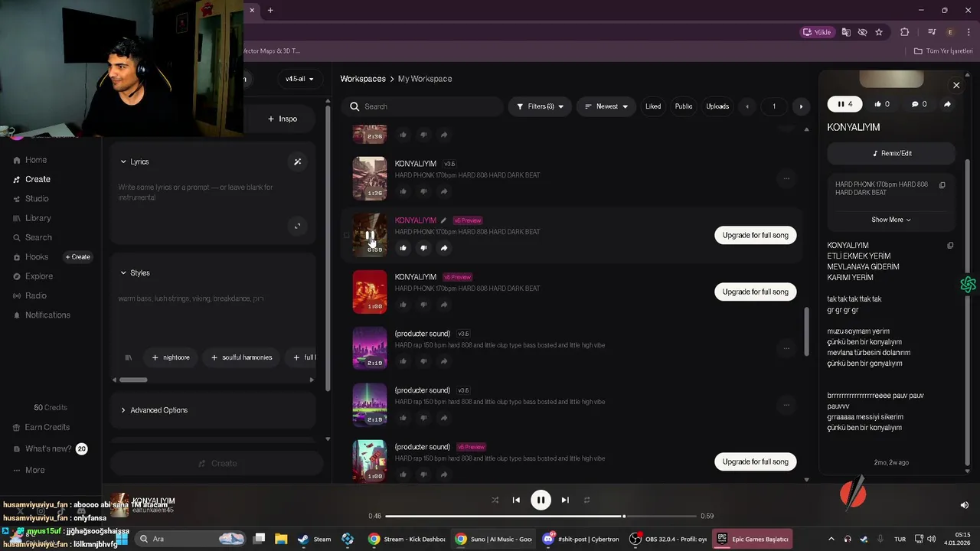Like the song in details panel
980x551 pixels.
[x=882, y=104]
